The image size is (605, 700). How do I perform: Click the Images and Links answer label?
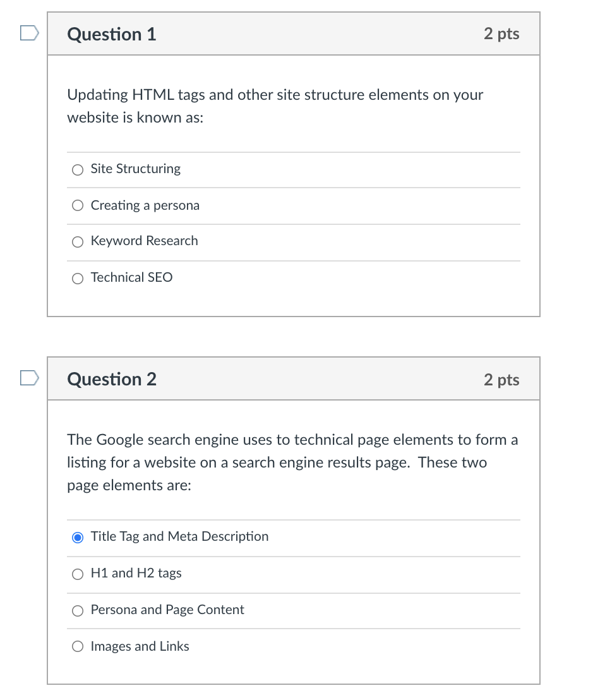point(140,646)
